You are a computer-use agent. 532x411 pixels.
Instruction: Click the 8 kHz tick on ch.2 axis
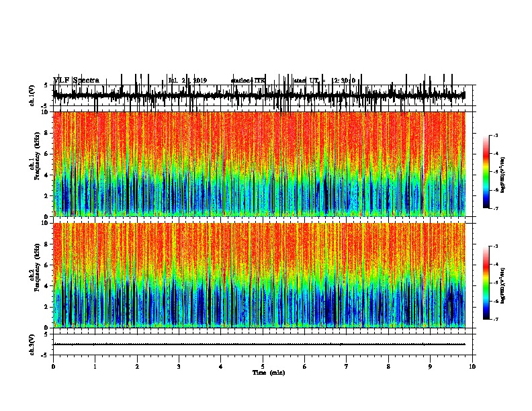point(47,244)
